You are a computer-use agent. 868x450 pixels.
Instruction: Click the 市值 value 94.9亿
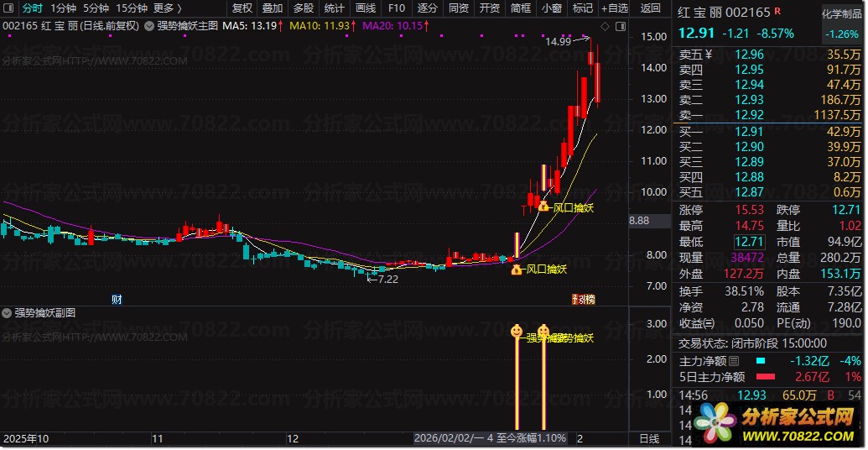(844, 242)
